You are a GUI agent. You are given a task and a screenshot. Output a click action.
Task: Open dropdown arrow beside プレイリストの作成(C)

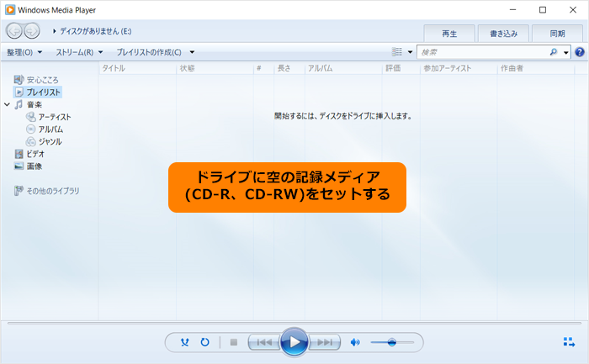click(x=192, y=52)
